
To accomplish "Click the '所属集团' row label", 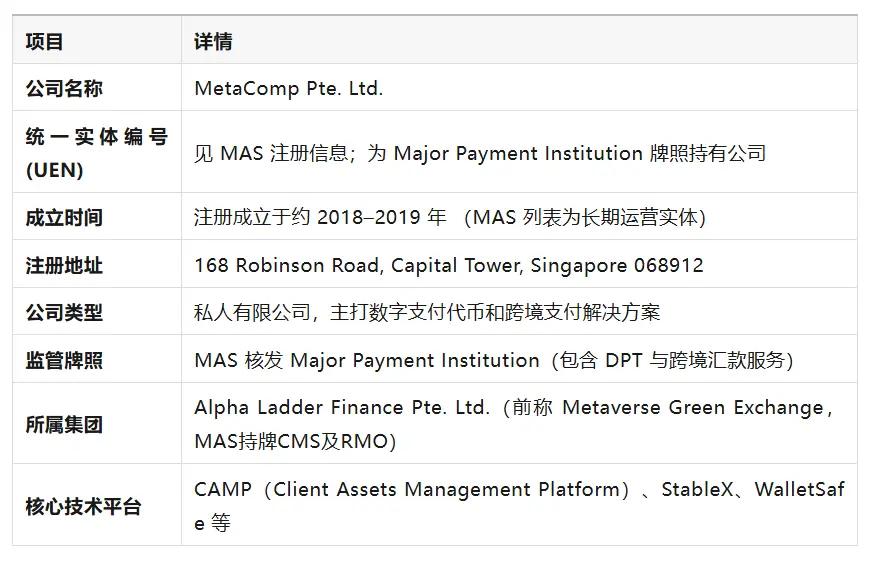I will [64, 425].
